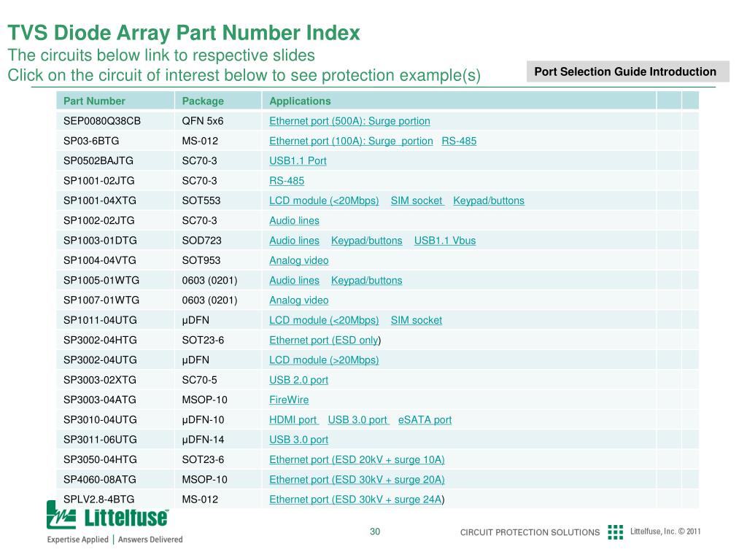Open Ethernet port (ESD 30kV + surge 20A) link
The height and width of the screenshot is (560, 747).
pyautogui.click(x=356, y=480)
